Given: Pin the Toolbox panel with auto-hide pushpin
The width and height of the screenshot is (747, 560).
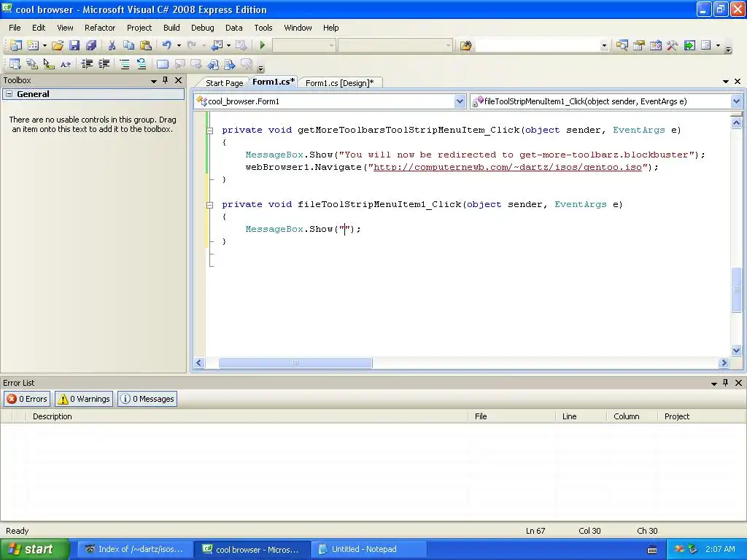Looking at the screenshot, I should click(x=166, y=80).
